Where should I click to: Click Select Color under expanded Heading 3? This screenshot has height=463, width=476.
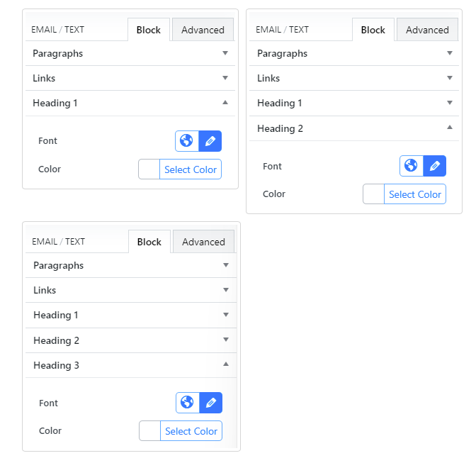click(191, 431)
